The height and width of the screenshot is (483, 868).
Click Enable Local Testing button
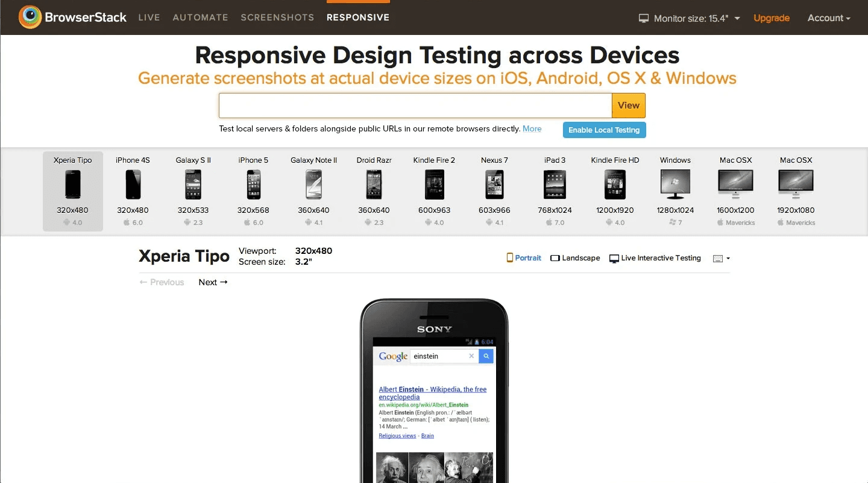coord(604,130)
